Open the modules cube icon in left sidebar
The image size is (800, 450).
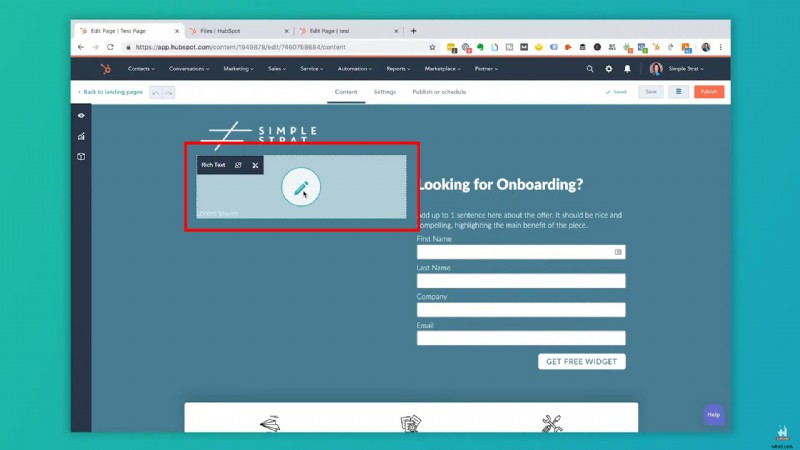pyautogui.click(x=81, y=156)
